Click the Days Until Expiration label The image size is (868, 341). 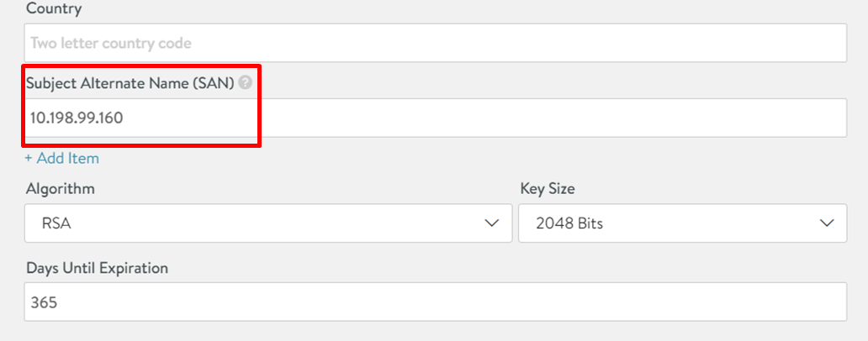click(x=97, y=269)
